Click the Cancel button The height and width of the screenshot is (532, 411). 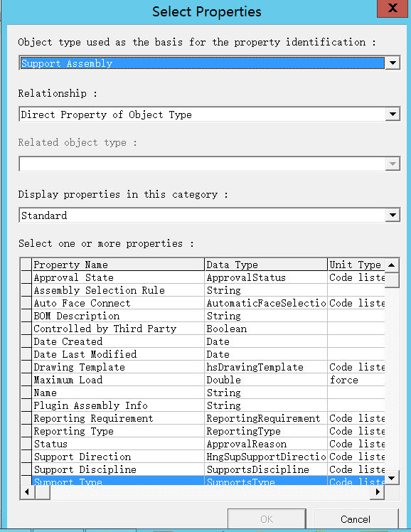click(356, 519)
